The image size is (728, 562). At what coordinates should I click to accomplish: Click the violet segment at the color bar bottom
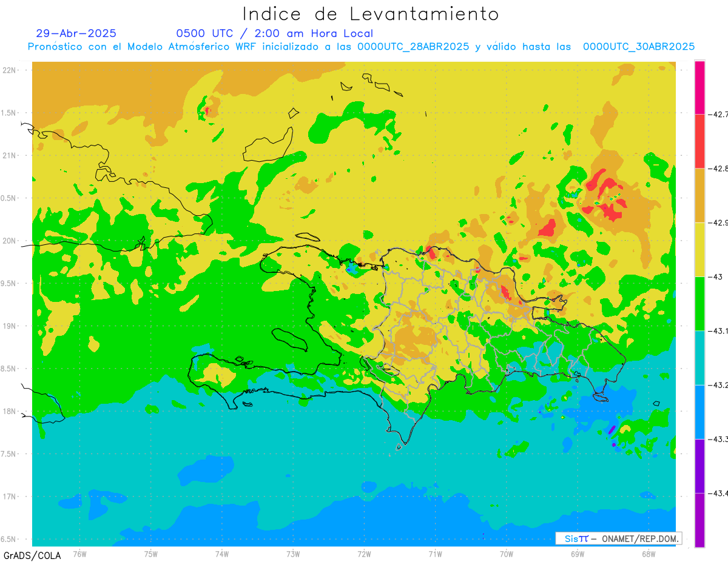click(699, 520)
